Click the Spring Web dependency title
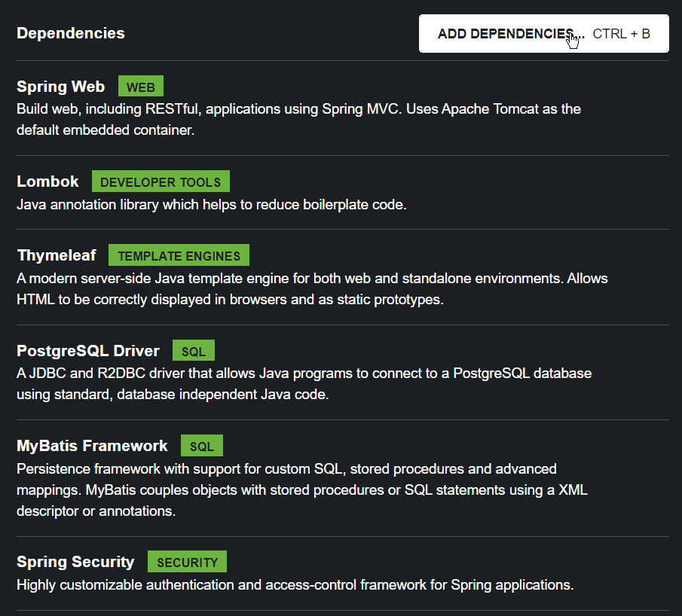This screenshot has width=682, height=616. pos(60,86)
